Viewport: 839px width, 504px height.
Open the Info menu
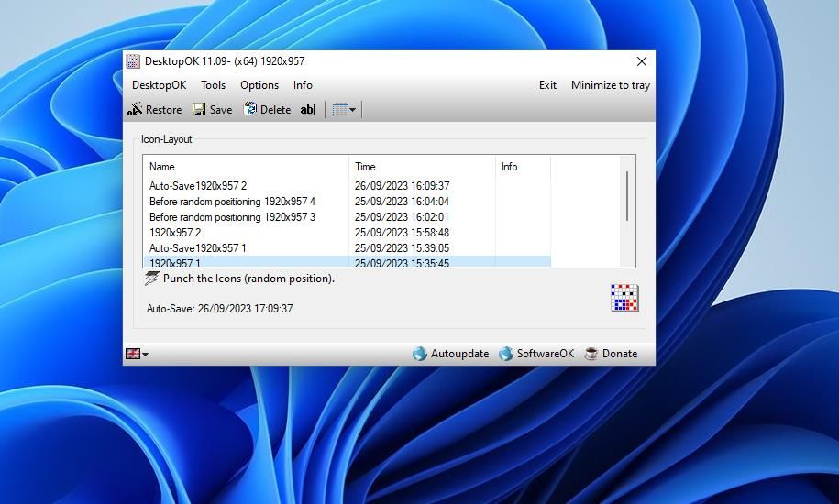pyautogui.click(x=303, y=85)
